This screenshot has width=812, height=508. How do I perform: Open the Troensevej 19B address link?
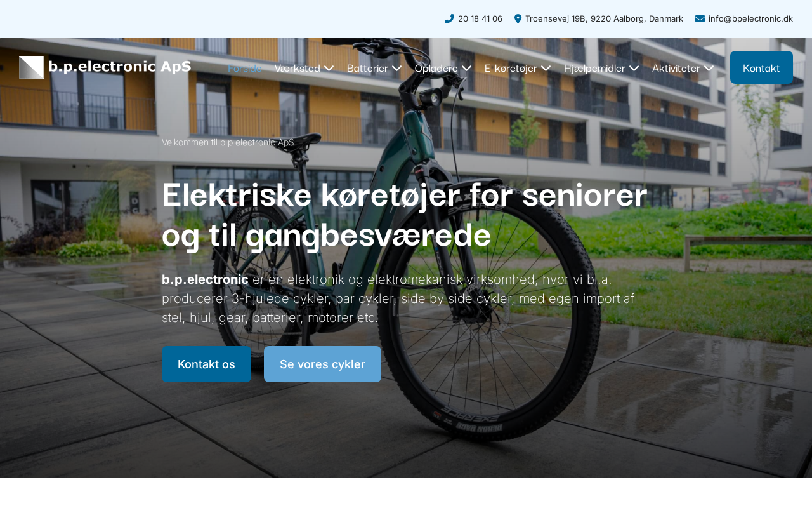[x=604, y=19]
